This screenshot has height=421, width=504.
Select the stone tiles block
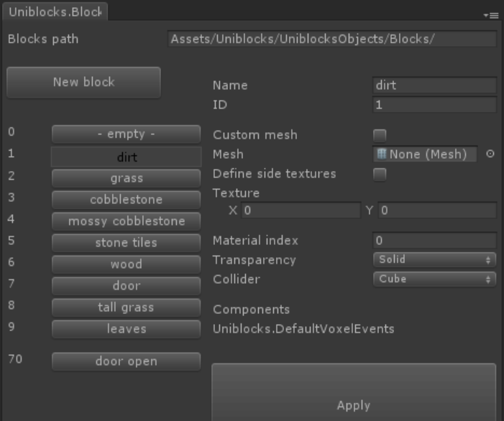click(127, 243)
